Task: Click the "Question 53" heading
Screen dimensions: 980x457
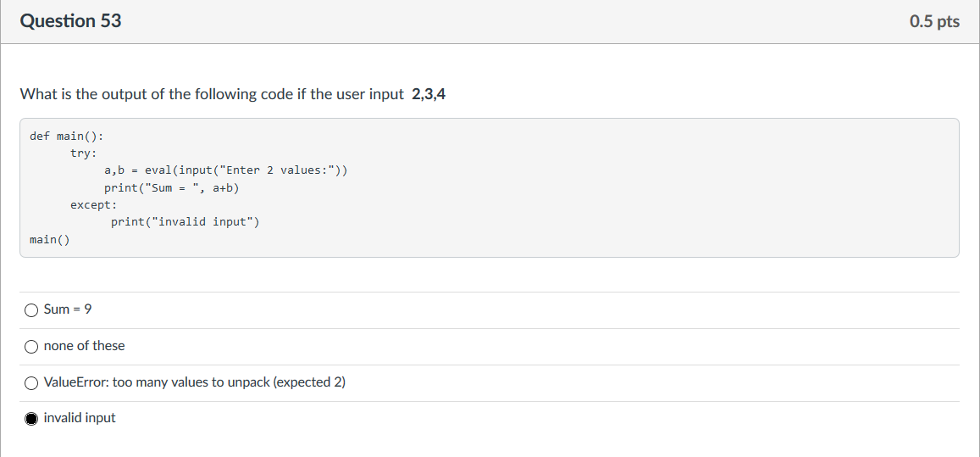Action: (70, 20)
